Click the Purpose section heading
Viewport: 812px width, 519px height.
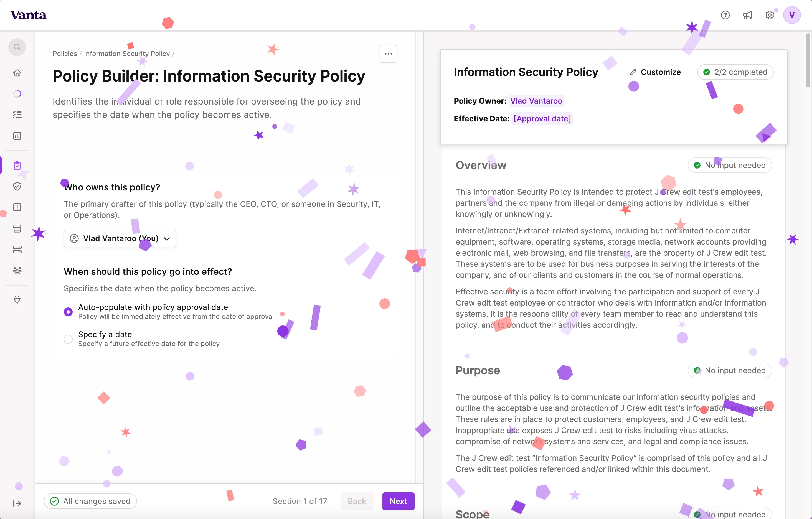click(x=478, y=370)
